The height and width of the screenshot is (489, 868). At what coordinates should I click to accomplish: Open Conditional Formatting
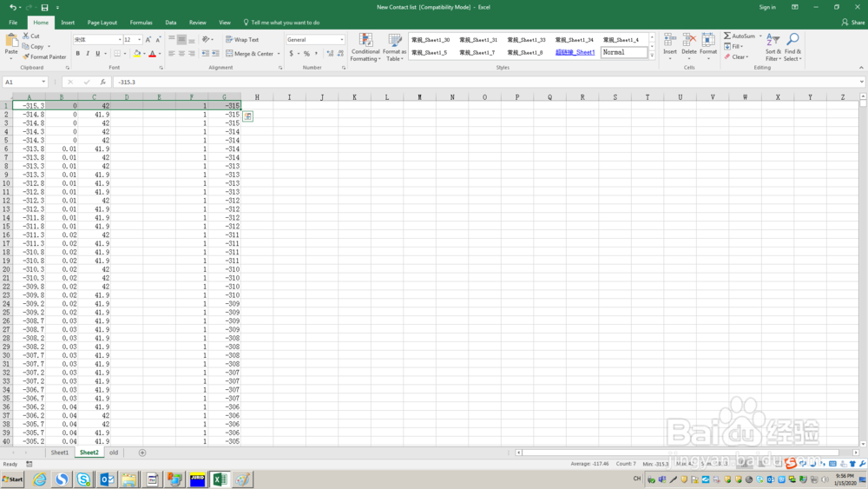pos(365,47)
